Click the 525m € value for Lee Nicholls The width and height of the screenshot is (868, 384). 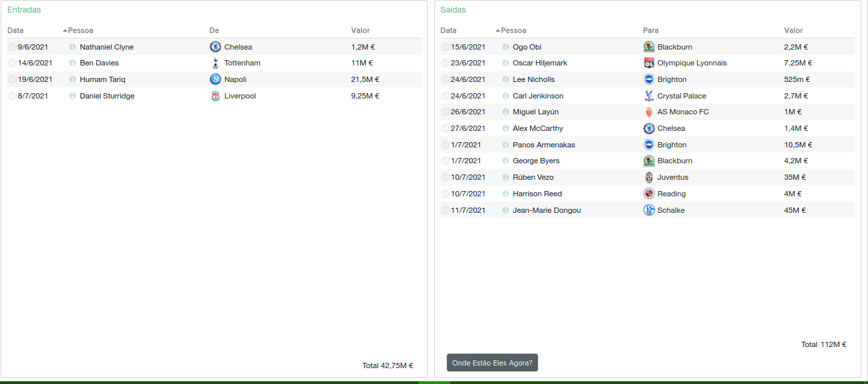coord(797,79)
